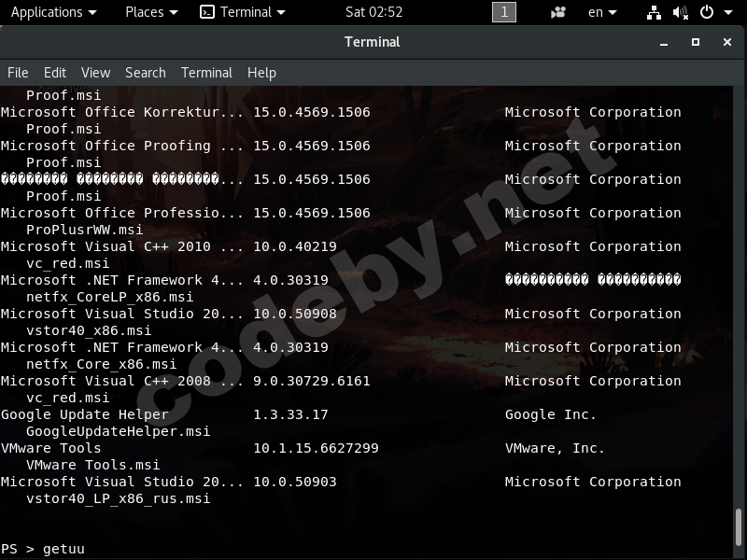Click the Sat 02:52 clock
Viewport: 747px width, 560px height.
click(x=374, y=12)
